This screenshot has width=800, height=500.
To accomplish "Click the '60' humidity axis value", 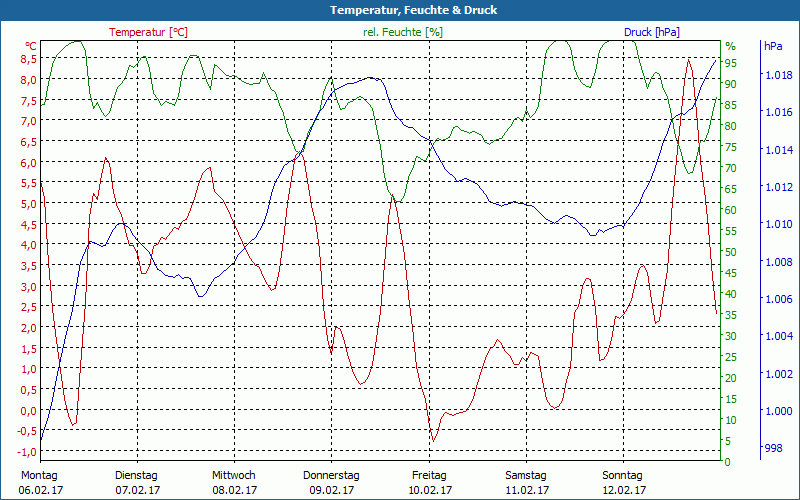I will coord(731,210).
